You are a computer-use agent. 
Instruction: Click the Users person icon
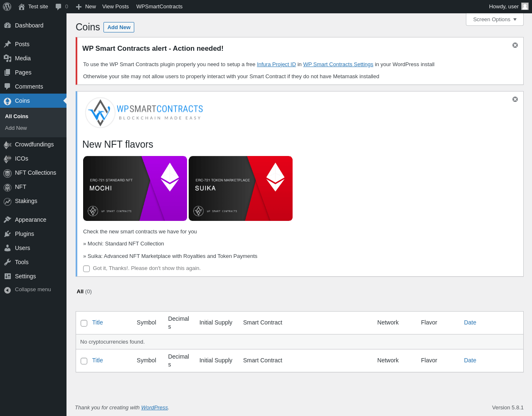click(7, 248)
